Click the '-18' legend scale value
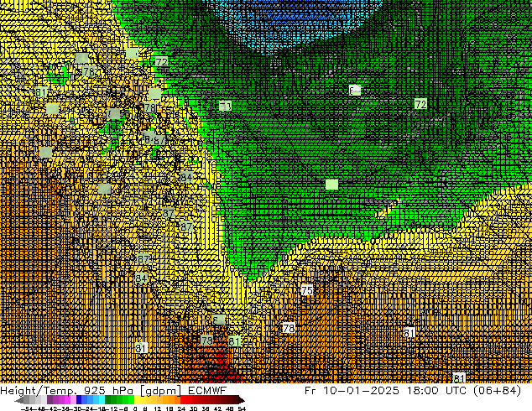This screenshot has height=411, width=532. pos(100,408)
